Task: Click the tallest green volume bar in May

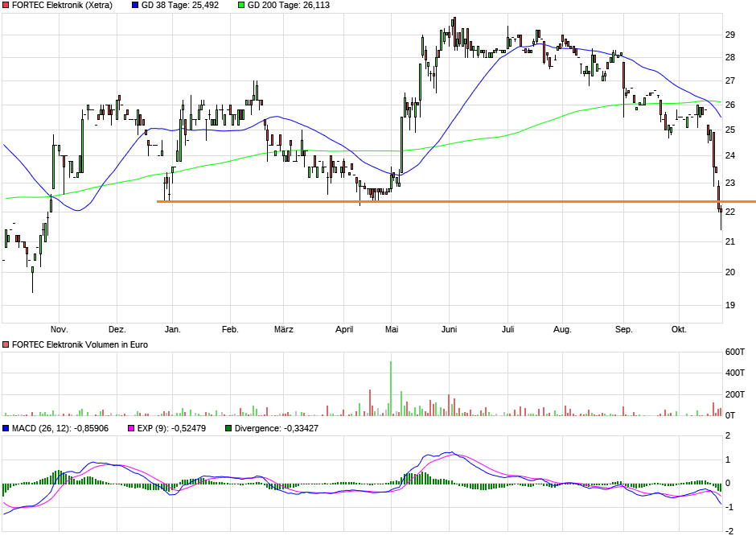Action: [391, 388]
